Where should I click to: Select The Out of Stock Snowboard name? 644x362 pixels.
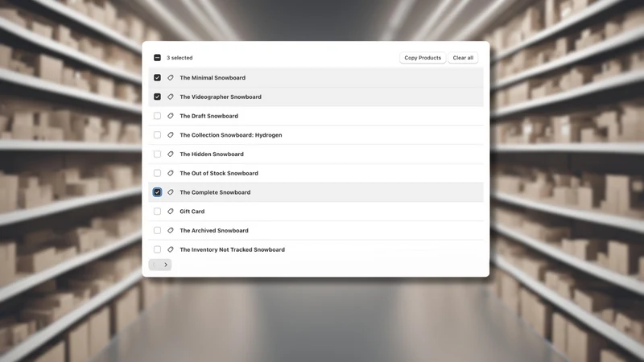[x=219, y=173]
